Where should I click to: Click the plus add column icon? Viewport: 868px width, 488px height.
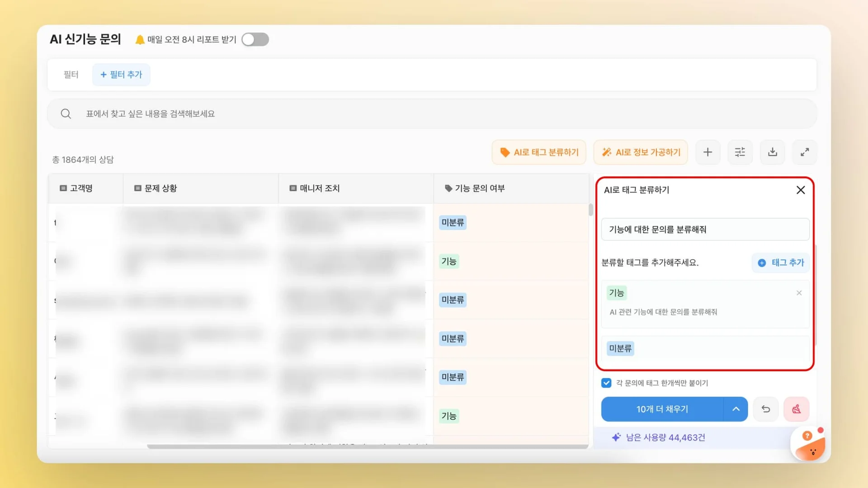coord(708,152)
